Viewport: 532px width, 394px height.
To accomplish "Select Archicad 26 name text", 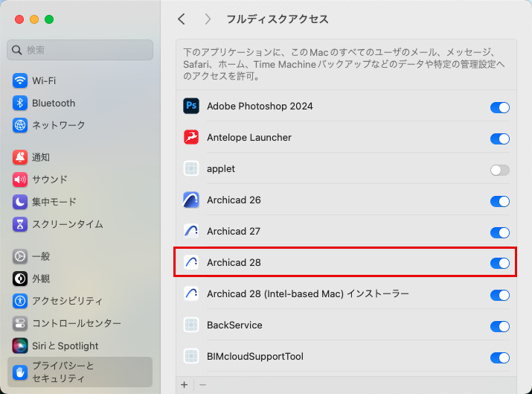I will point(234,200).
